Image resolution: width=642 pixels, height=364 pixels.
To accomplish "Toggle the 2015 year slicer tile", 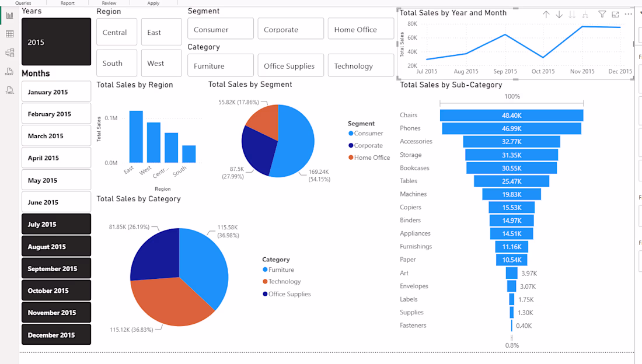I will point(57,42).
